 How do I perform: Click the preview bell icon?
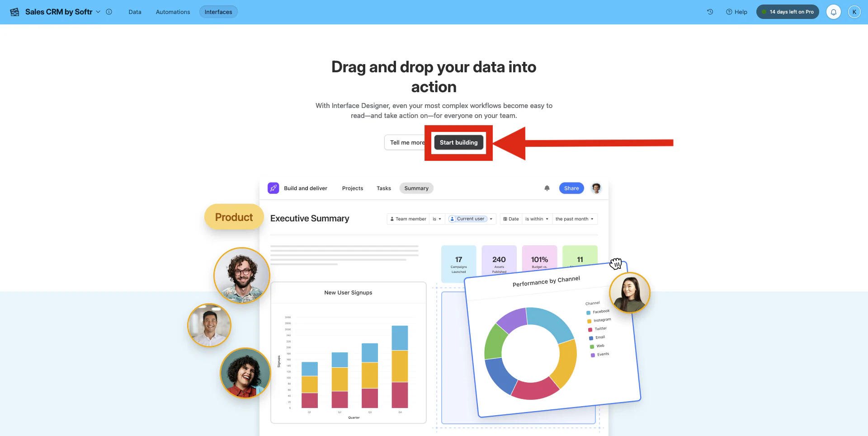(547, 188)
